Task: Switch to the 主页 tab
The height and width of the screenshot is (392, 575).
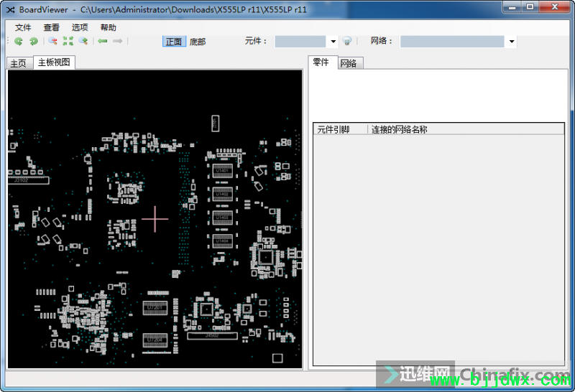Action: coord(19,63)
